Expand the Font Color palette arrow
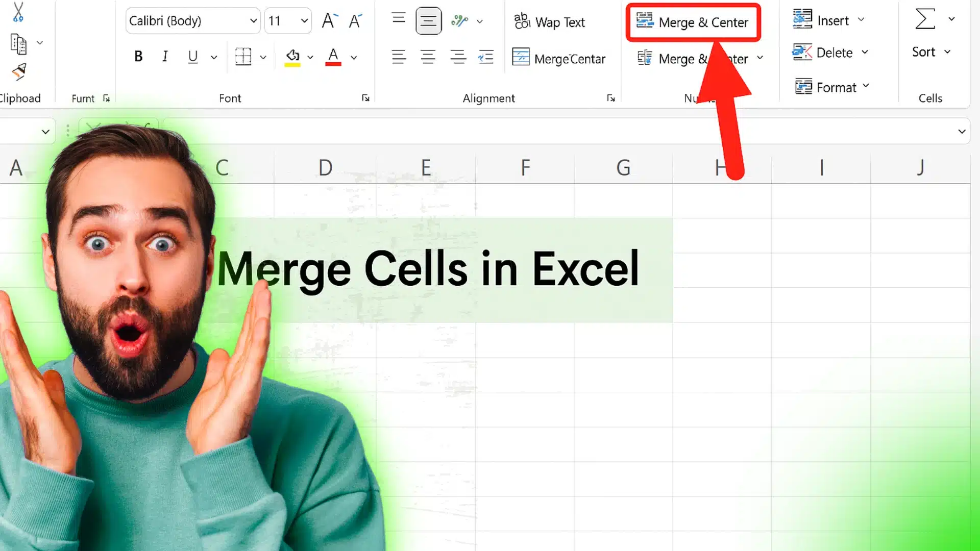This screenshot has width=980, height=551. [353, 57]
